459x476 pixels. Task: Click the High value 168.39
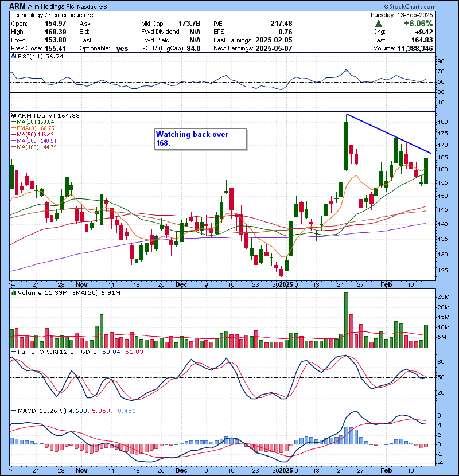coord(55,32)
